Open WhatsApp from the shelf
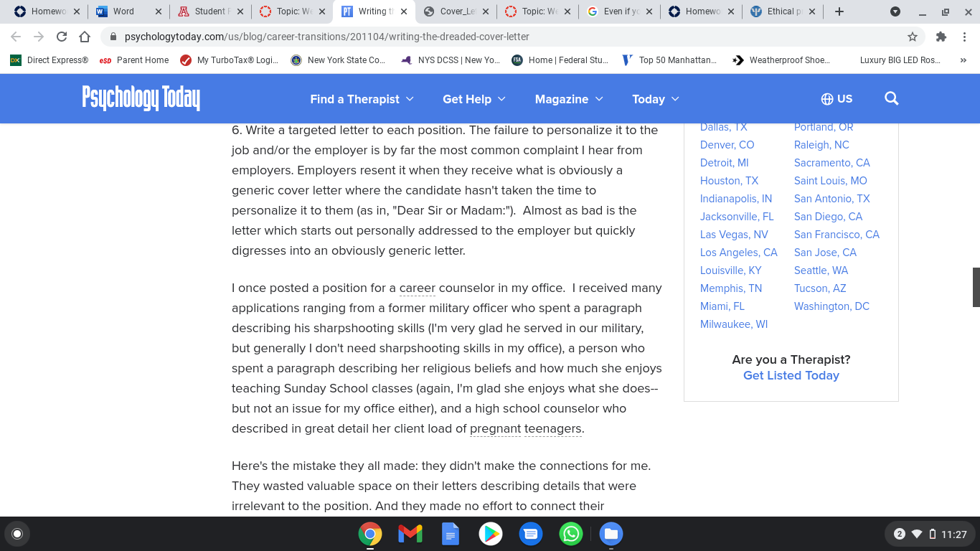The width and height of the screenshot is (980, 551). tap(571, 534)
